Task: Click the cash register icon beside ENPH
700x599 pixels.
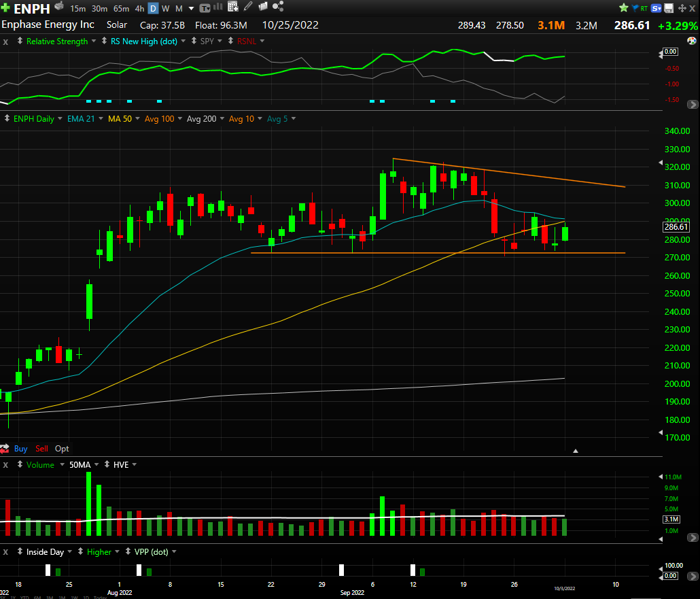Action: (x=59, y=6)
